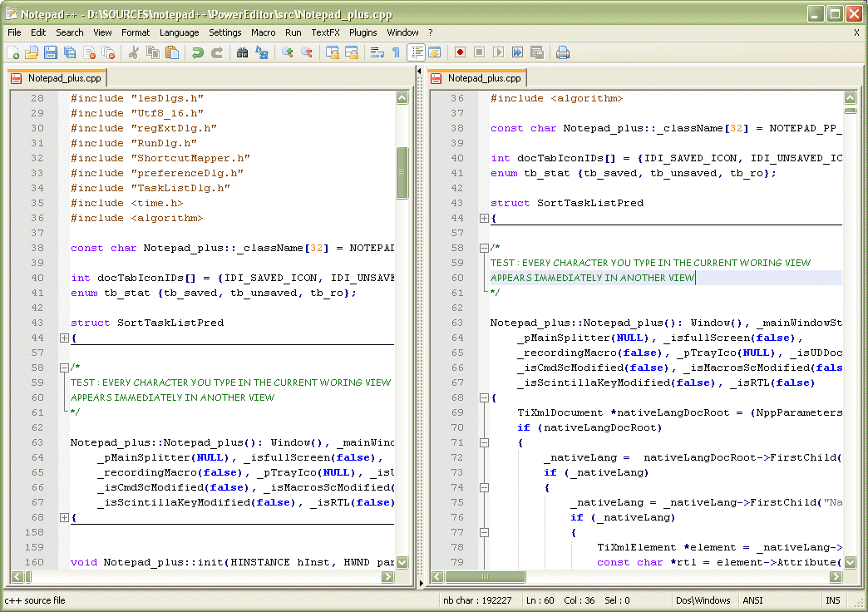Paste clipboard contents using the toolbar
This screenshot has width=868, height=612.
coord(172,52)
